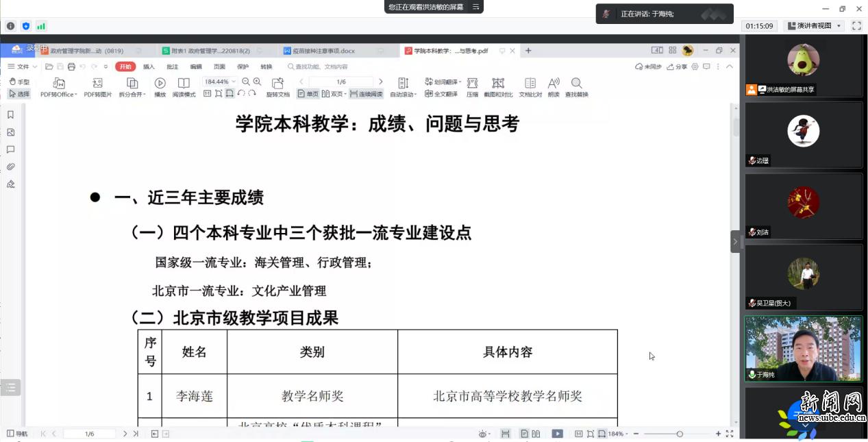The width and height of the screenshot is (868, 442).
Task: Select the 插入 ribbon tab
Action: click(x=149, y=66)
